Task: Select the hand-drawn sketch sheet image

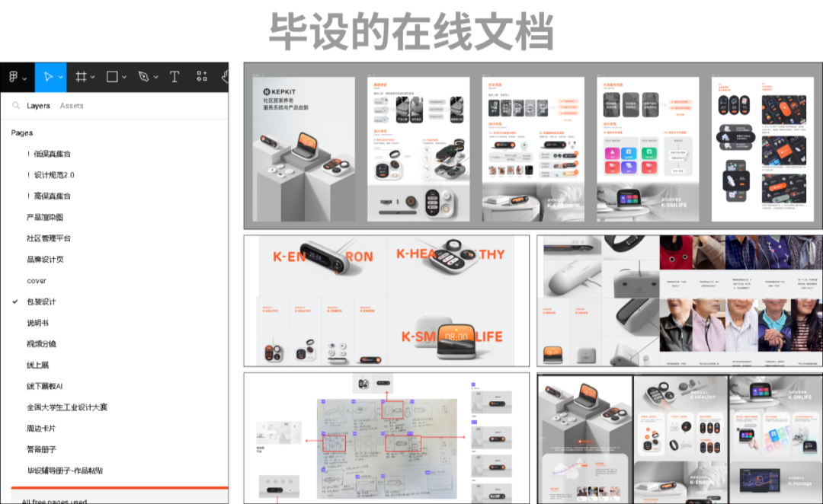Action: (387, 448)
